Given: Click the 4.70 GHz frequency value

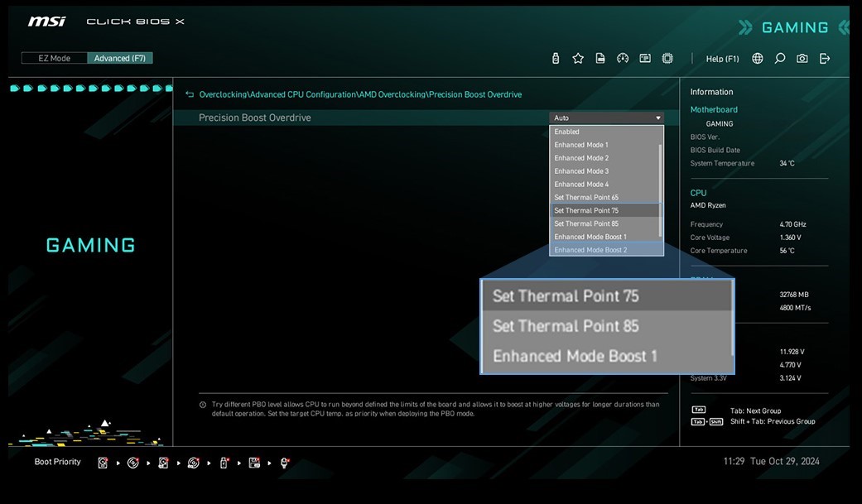Looking at the screenshot, I should point(792,224).
